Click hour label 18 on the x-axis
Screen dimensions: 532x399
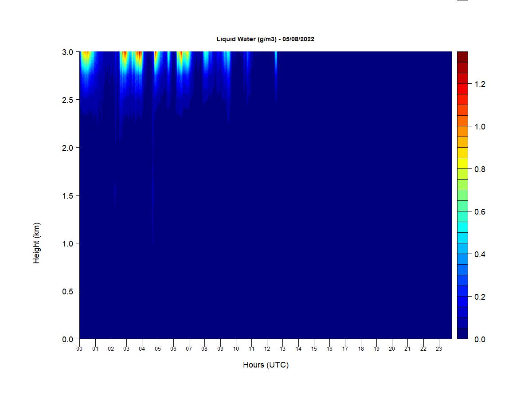361,349
